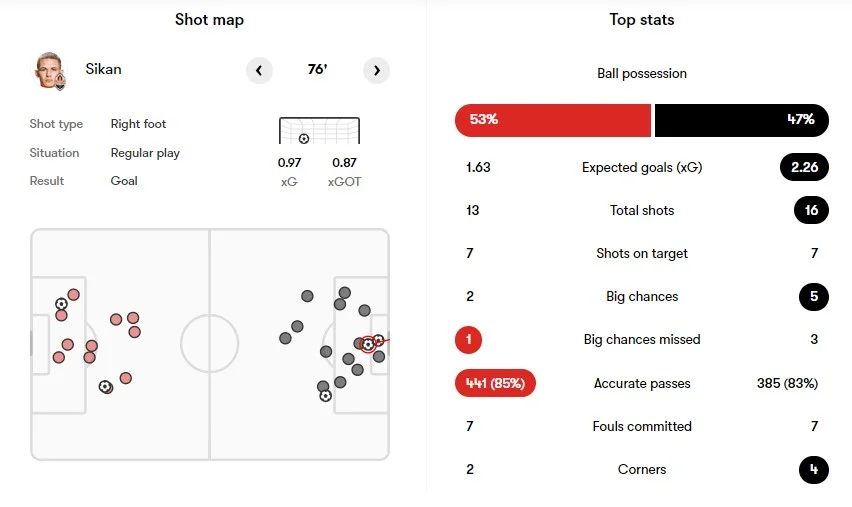Click the red 53% possession bar

pyautogui.click(x=552, y=120)
